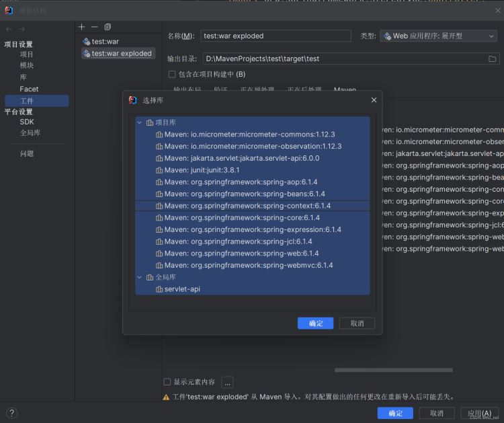Click 确定 in Project Structure window
The image size is (504, 423).
pos(395,413)
